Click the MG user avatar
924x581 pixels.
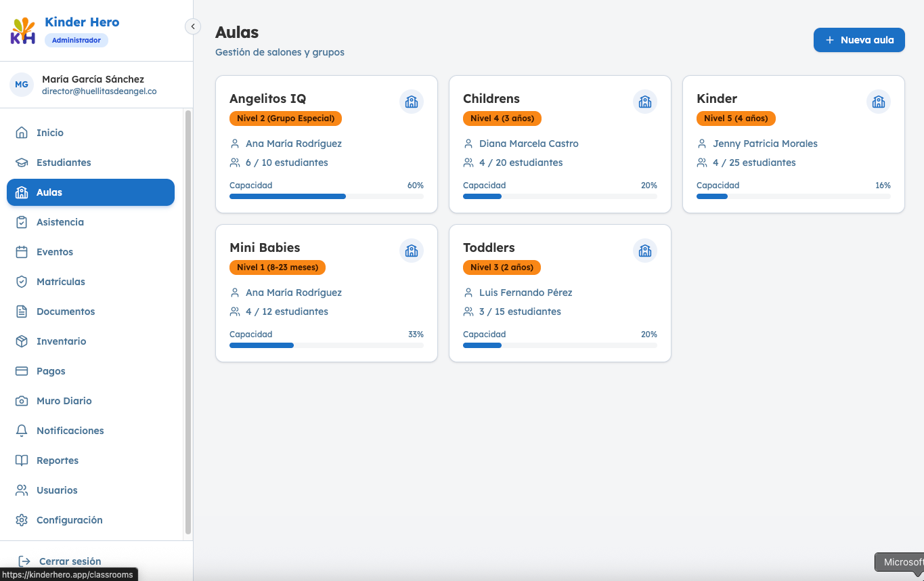pos(22,85)
